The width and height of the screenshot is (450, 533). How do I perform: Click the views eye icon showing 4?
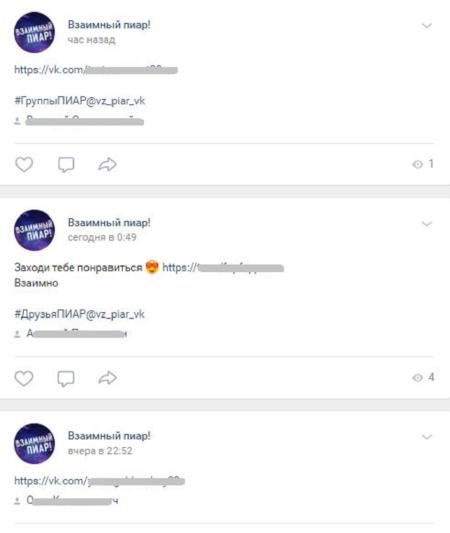click(417, 378)
